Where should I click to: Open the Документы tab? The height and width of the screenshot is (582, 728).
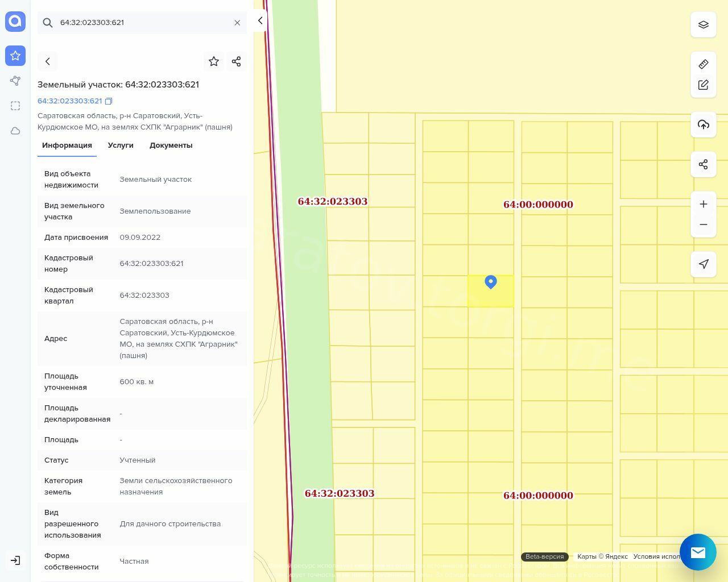coord(171,145)
